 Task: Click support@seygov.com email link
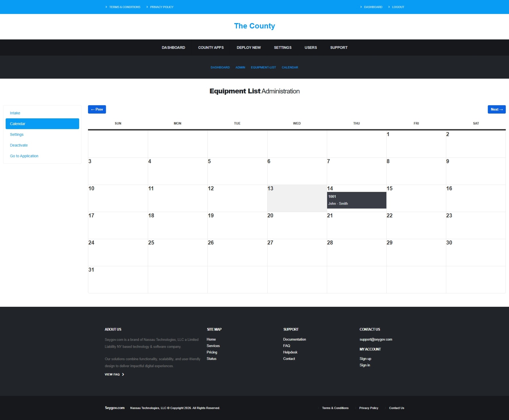coord(376,339)
